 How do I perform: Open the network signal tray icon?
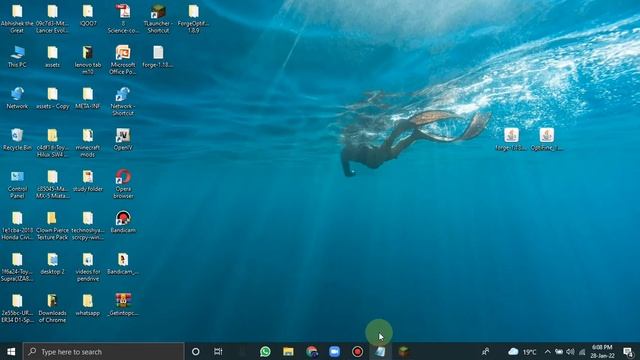(582, 351)
